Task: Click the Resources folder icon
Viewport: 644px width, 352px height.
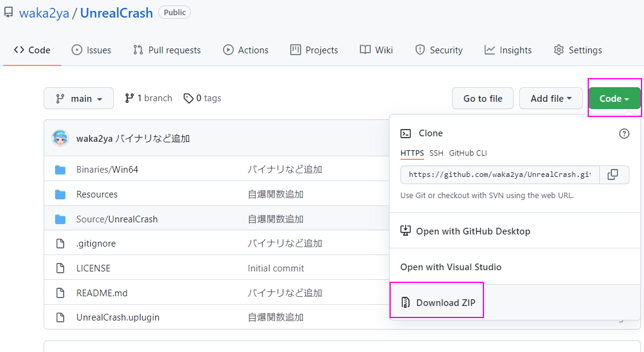Action: tap(60, 194)
